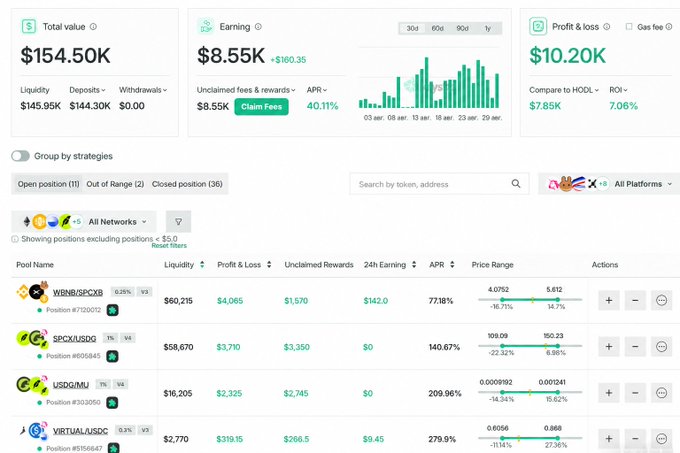680x453 pixels.
Task: Switch to Closed position (36) tab
Action: click(187, 184)
